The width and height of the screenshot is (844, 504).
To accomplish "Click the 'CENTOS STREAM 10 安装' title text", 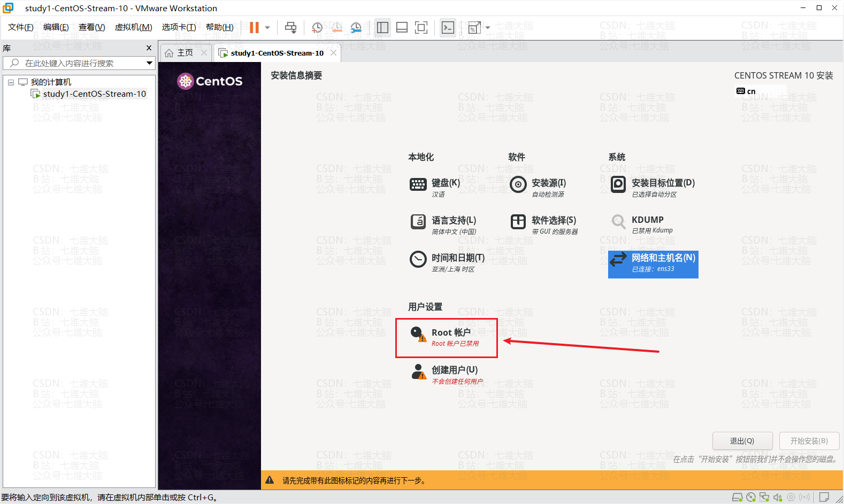I will (x=784, y=75).
